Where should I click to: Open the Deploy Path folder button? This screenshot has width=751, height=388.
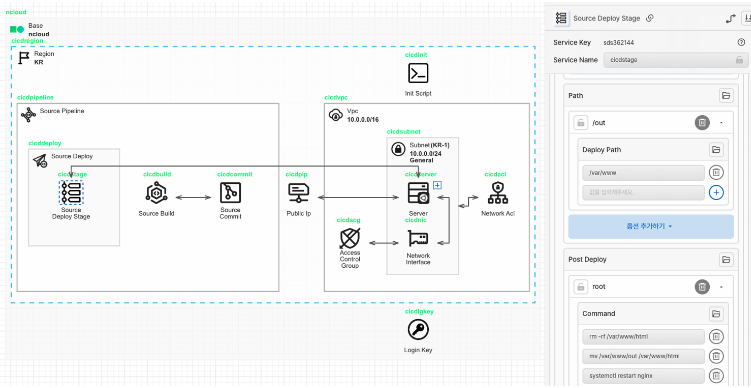pyautogui.click(x=716, y=149)
